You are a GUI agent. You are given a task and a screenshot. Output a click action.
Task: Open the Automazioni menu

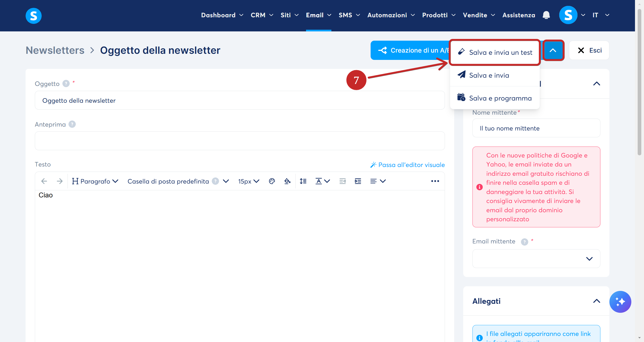pyautogui.click(x=391, y=15)
